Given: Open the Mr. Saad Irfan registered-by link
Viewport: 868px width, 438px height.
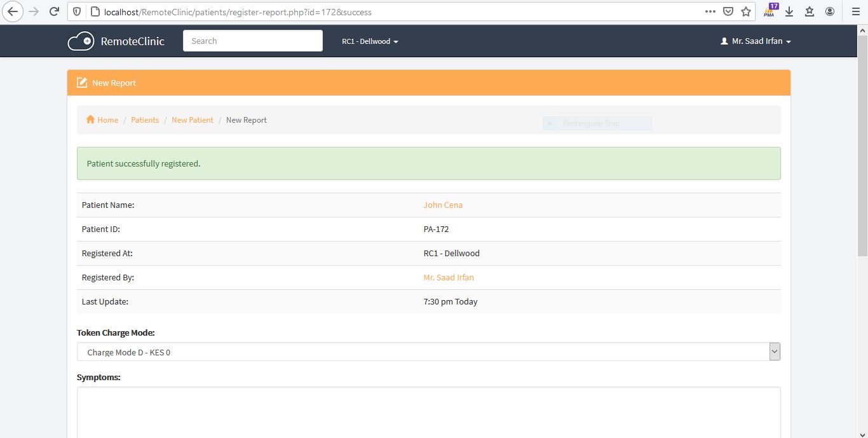Looking at the screenshot, I should pos(449,277).
